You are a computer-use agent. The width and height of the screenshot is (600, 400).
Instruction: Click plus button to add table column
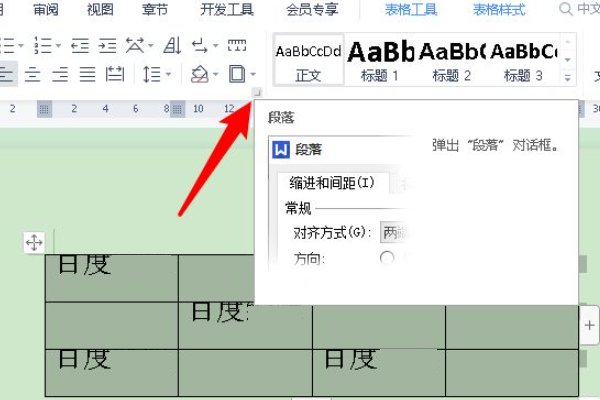(x=589, y=325)
